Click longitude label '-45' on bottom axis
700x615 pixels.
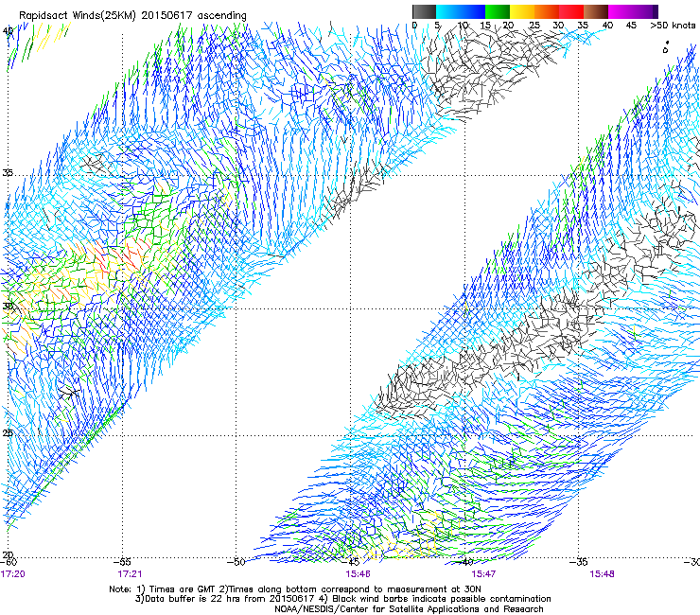point(350,562)
